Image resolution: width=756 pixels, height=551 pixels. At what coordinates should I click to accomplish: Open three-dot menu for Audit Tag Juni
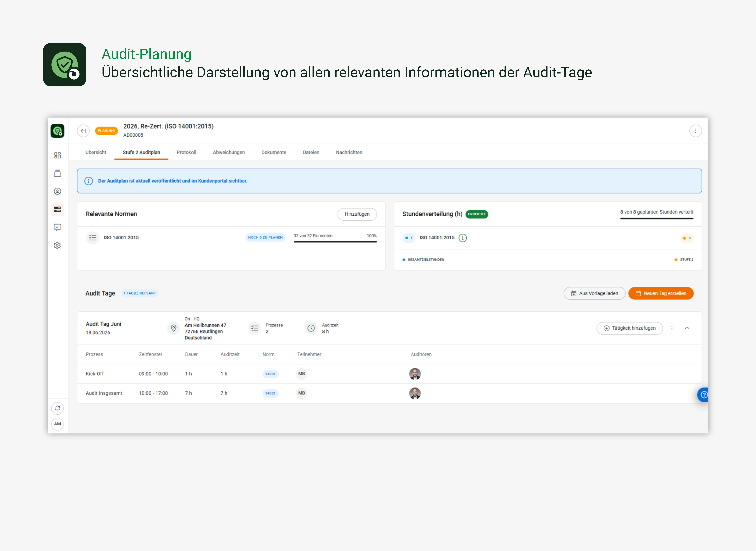tap(672, 328)
